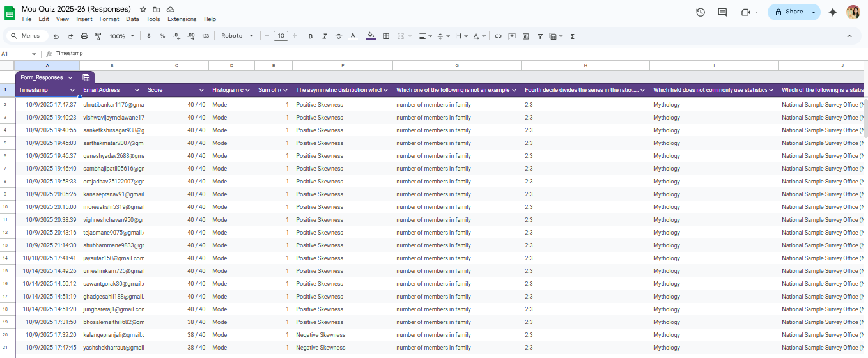
Task: Open the fill color picker
Action: point(371,36)
